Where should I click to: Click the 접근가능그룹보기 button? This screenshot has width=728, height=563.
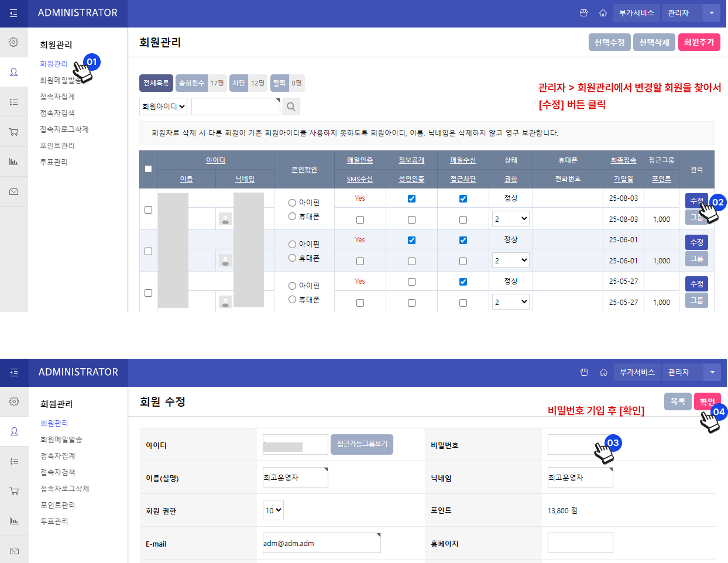[x=362, y=444]
